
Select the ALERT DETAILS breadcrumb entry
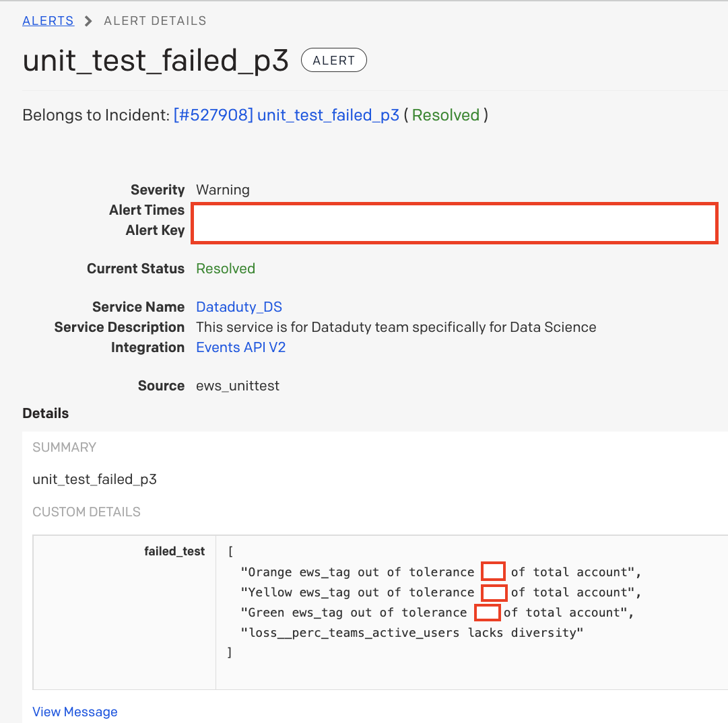pos(154,20)
